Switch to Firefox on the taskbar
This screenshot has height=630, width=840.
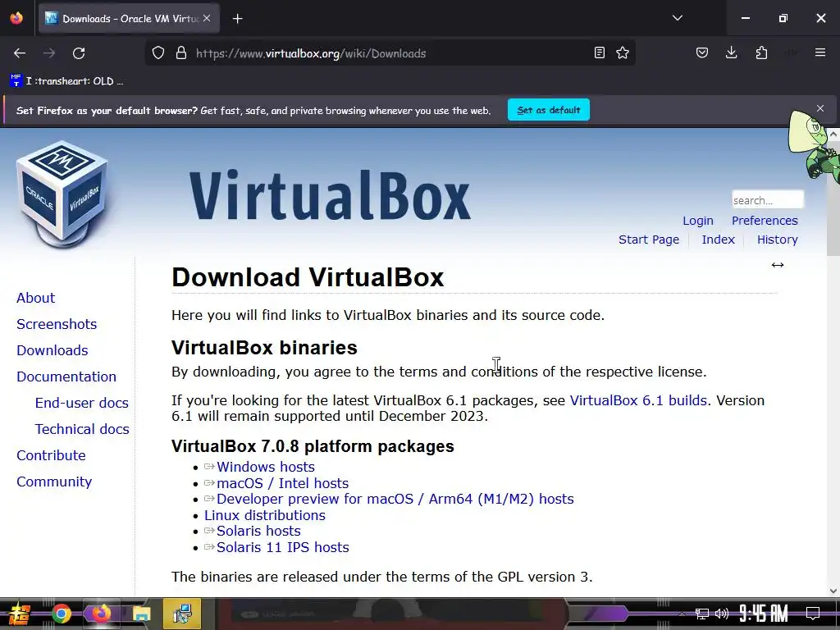coord(101,614)
